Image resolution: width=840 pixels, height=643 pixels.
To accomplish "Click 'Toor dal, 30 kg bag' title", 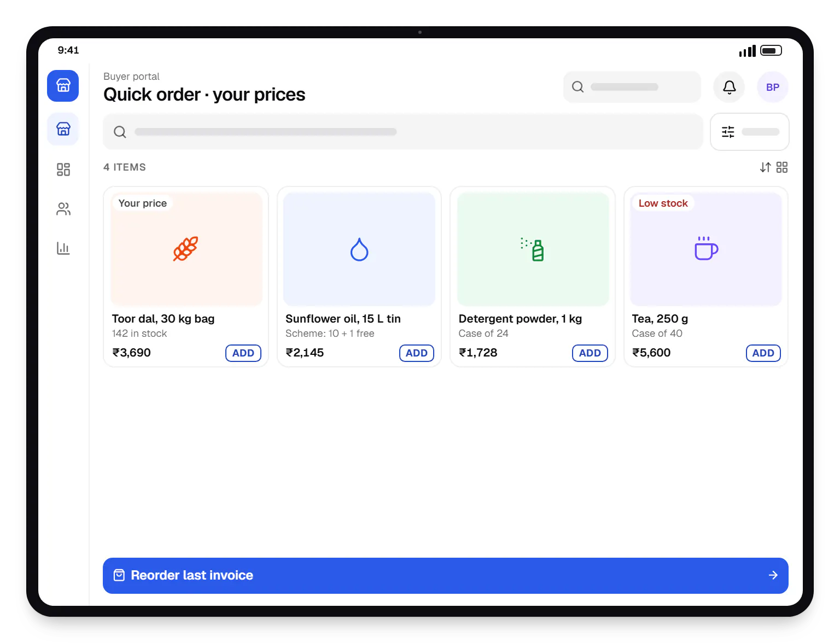I will [164, 319].
